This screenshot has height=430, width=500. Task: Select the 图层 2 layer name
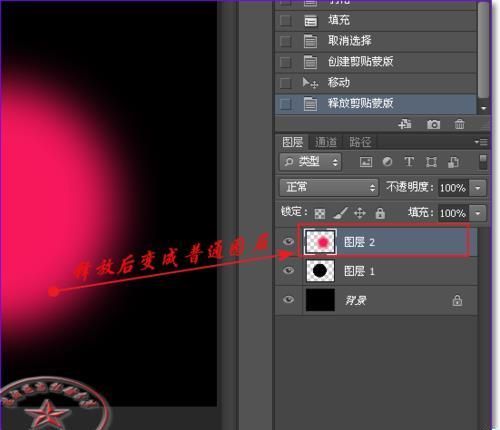point(359,242)
